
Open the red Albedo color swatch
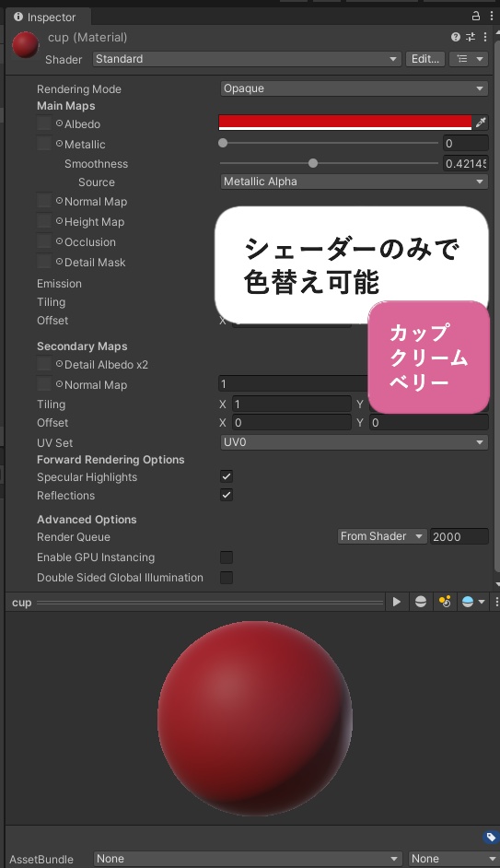(345, 123)
